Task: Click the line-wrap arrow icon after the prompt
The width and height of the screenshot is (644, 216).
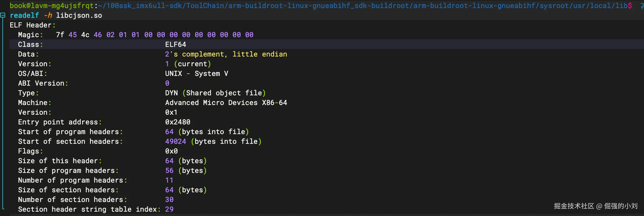Action: coord(642,6)
